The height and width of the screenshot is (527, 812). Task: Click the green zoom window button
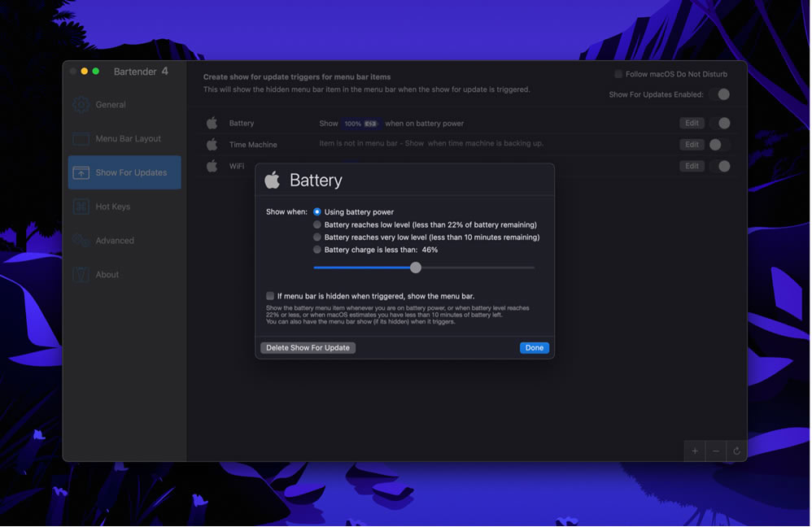pyautogui.click(x=96, y=72)
